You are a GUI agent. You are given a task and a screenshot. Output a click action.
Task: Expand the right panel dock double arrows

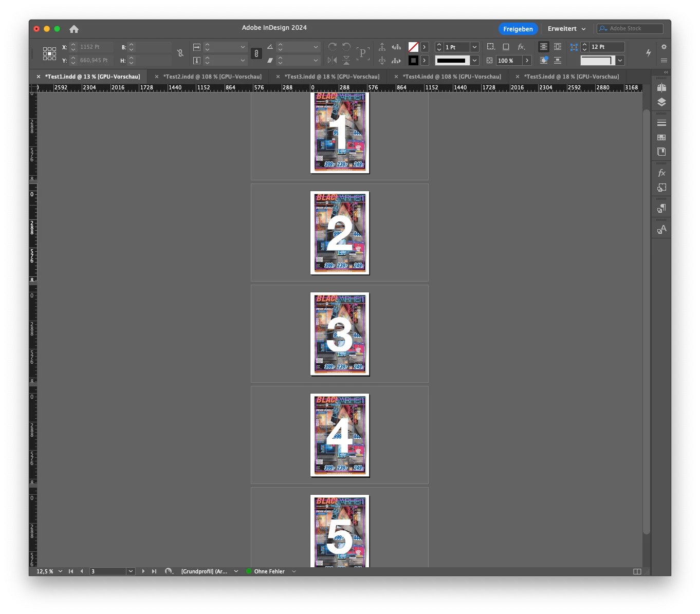666,72
